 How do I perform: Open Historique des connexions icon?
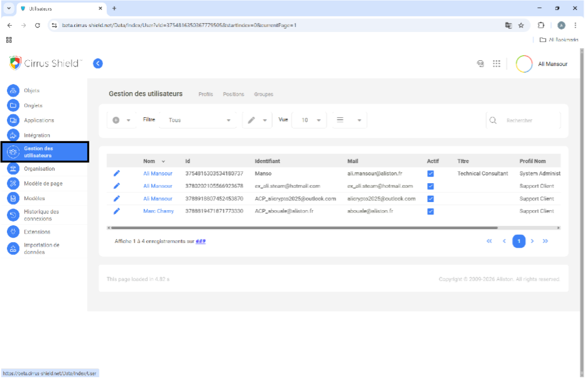point(13,215)
